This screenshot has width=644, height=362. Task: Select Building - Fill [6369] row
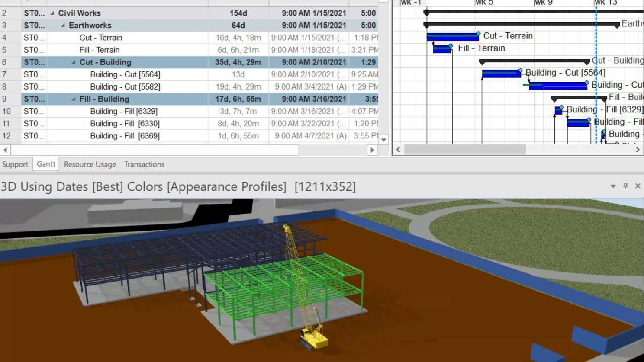click(x=189, y=136)
